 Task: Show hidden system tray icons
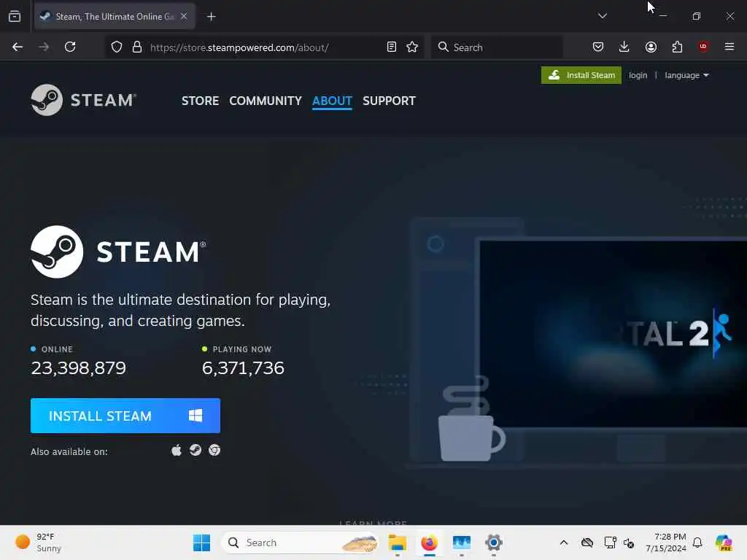tap(564, 542)
